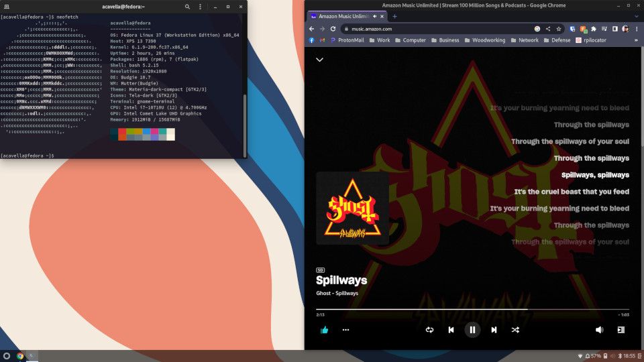The image size is (644, 362).
Task: Open the Computer bookmarks folder
Action: click(411, 40)
